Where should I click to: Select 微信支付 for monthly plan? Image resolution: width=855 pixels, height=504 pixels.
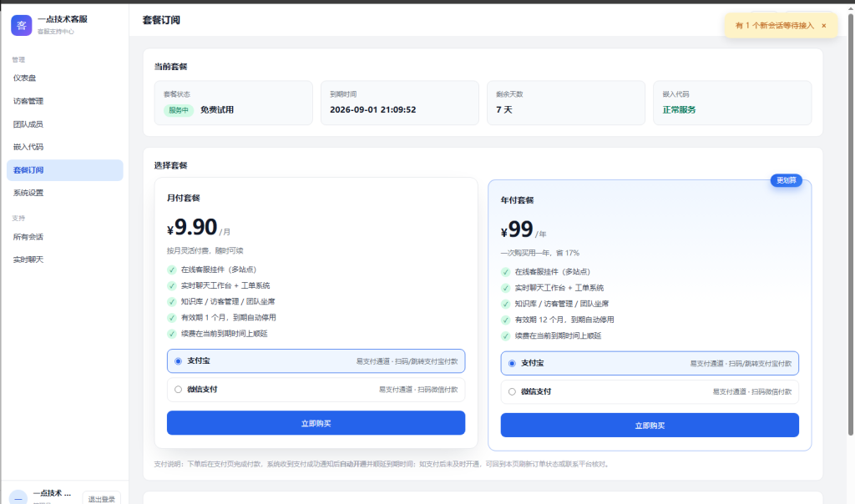click(x=316, y=390)
